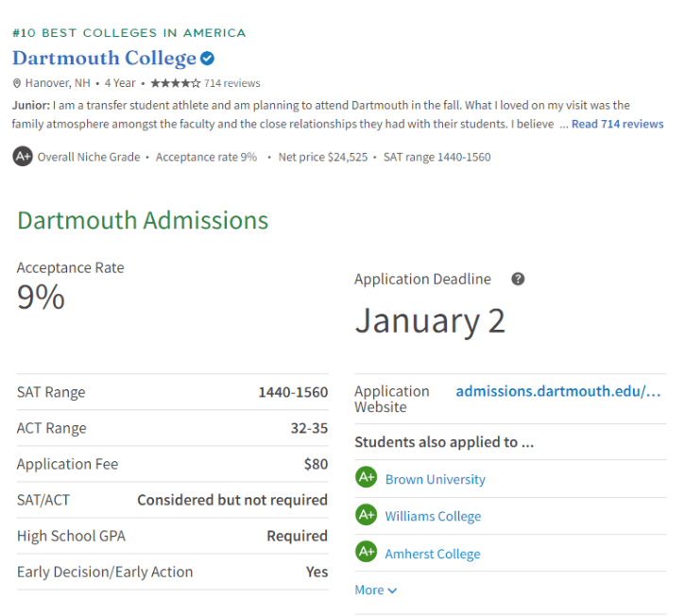Image resolution: width=685 pixels, height=616 pixels.
Task: Click the Students also applied to heading
Action: coord(444,442)
